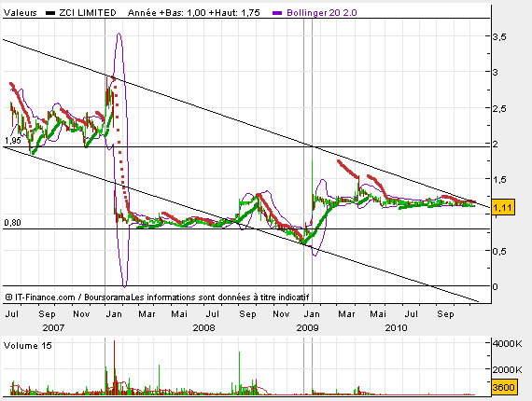The image size is (532, 401).
Task: Select the "Bollinger 20 2.0" indicator label
Action: point(322,13)
